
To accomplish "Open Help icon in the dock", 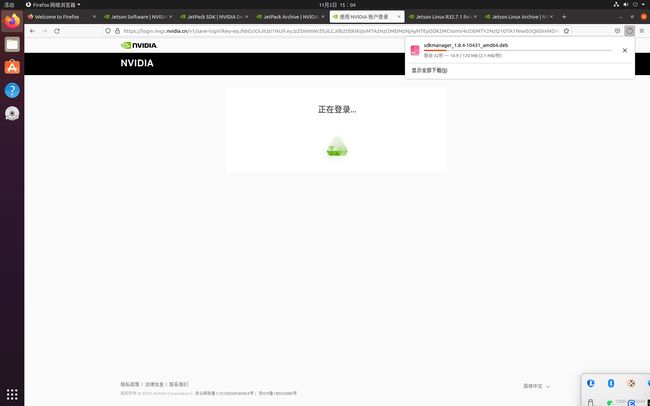I will pyautogui.click(x=12, y=90).
